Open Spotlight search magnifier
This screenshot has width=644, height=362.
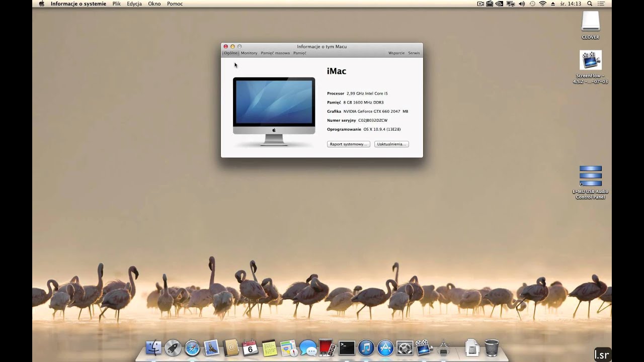click(590, 4)
